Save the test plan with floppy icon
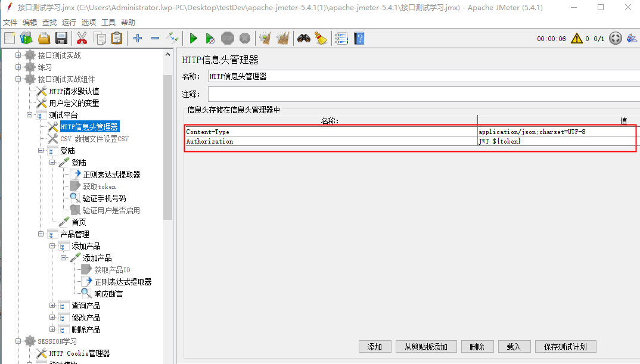 [x=61, y=38]
